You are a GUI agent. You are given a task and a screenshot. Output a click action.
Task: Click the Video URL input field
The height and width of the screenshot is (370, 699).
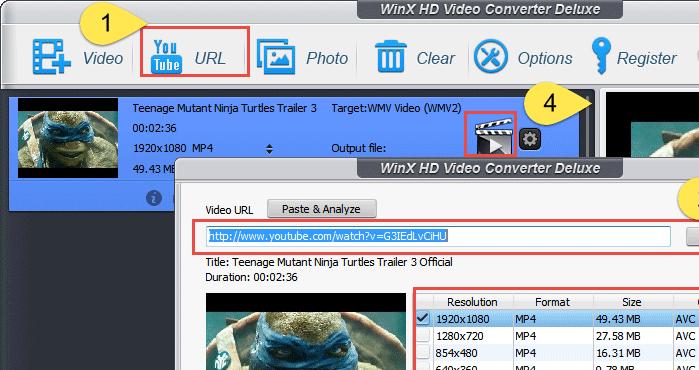point(438,236)
